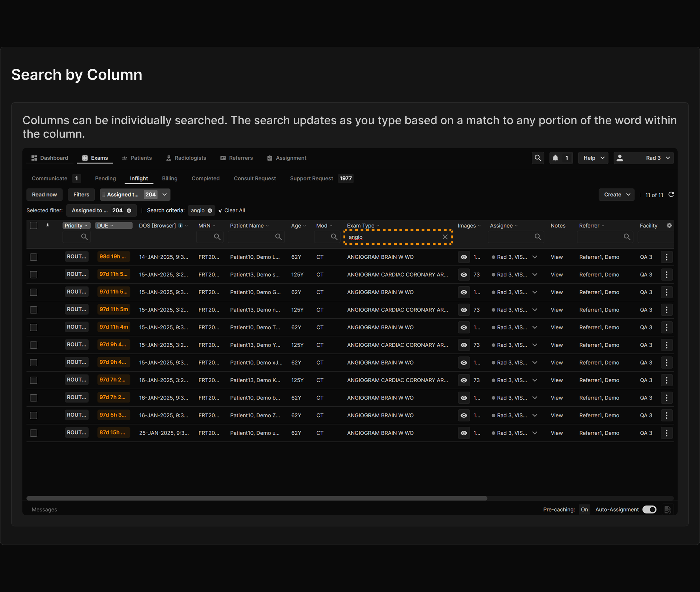700x592 pixels.
Task: Click the Pre-caching On button
Action: (x=584, y=510)
